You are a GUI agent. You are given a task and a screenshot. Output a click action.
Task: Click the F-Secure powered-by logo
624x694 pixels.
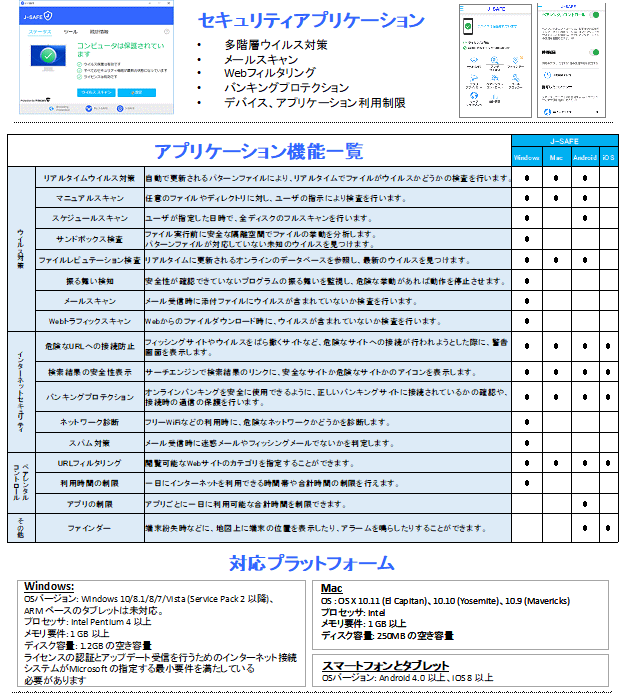tap(36, 100)
